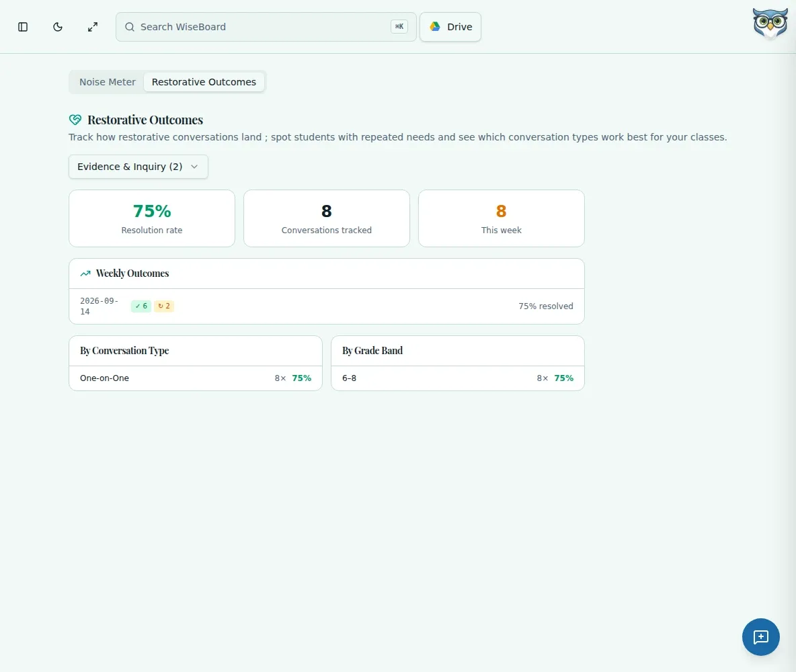
Task: Click the Weekly Outcomes trend icon
Action: pos(85,274)
